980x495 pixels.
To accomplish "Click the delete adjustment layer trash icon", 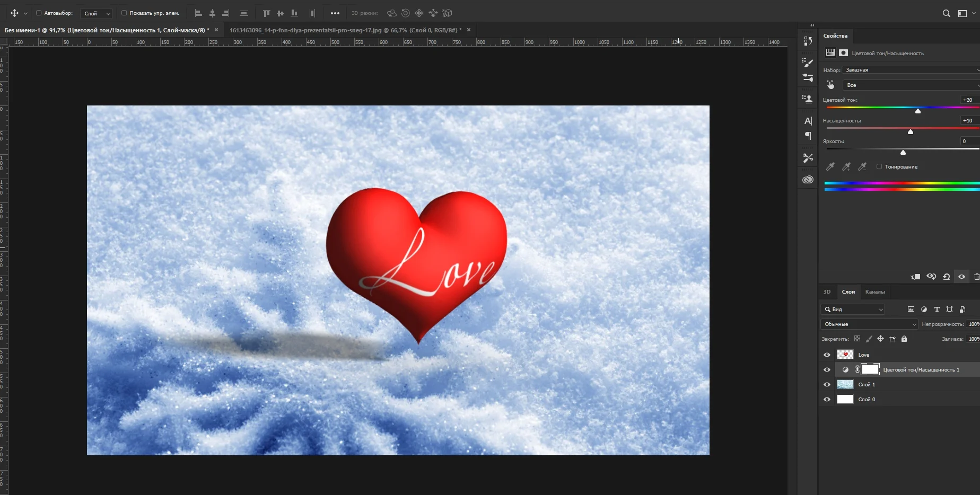I will pos(976,276).
